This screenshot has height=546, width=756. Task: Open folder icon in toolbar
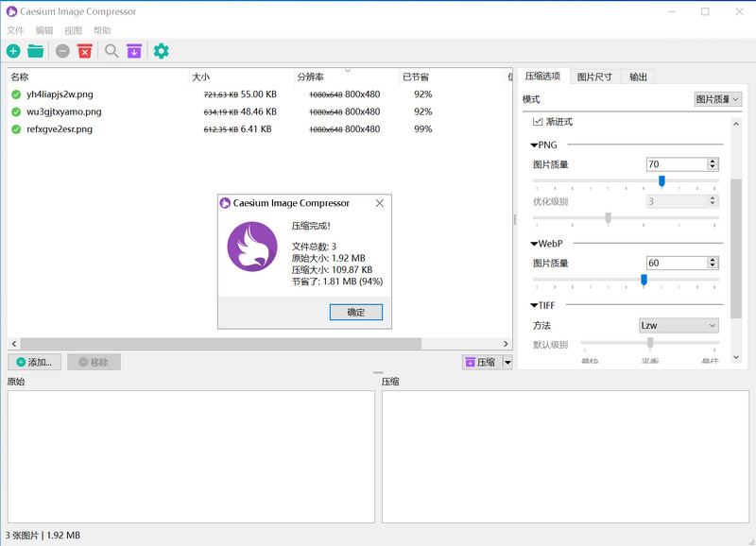pyautogui.click(x=36, y=51)
